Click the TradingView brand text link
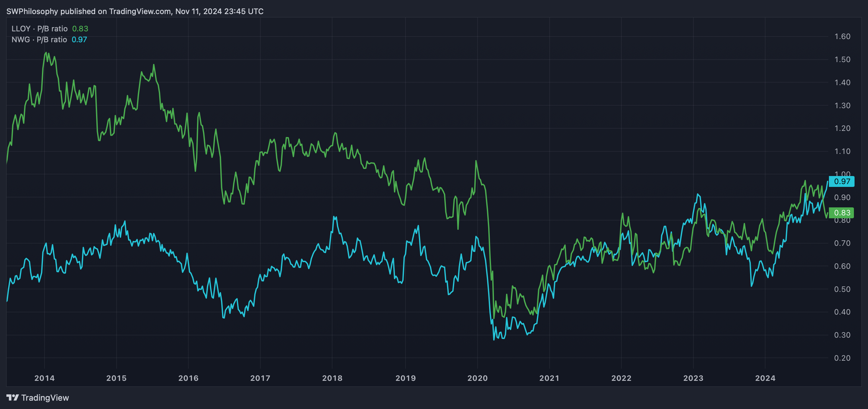The width and height of the screenshot is (868, 409). (45, 397)
